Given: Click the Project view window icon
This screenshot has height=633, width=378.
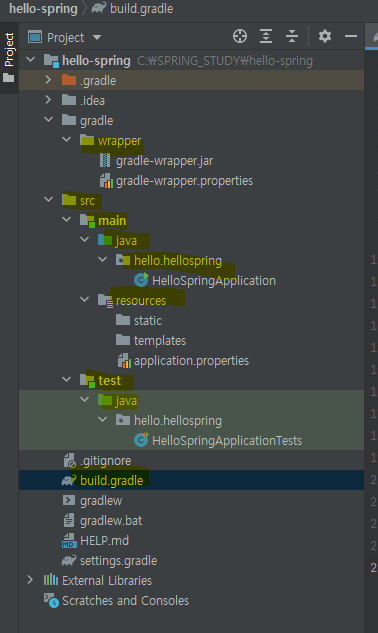Looking at the screenshot, I should tap(35, 37).
